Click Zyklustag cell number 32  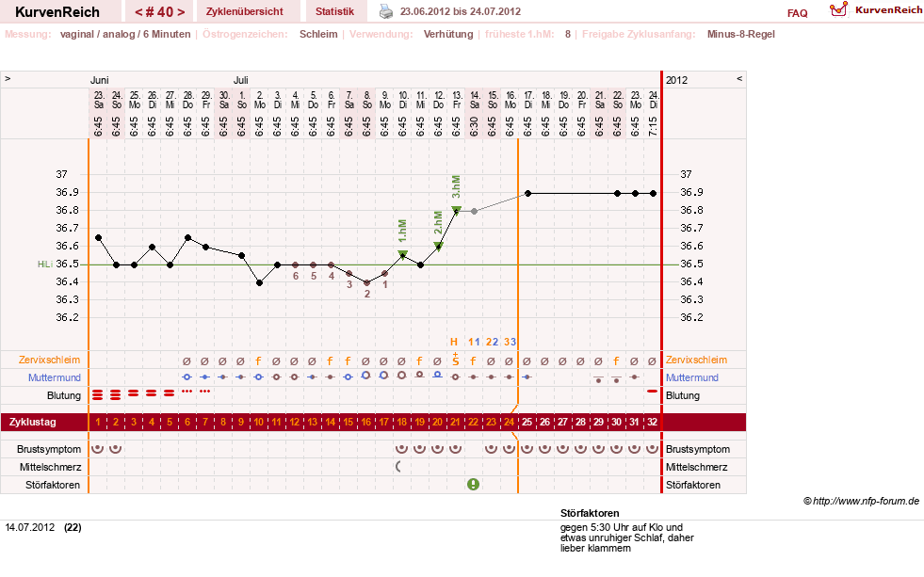click(653, 422)
